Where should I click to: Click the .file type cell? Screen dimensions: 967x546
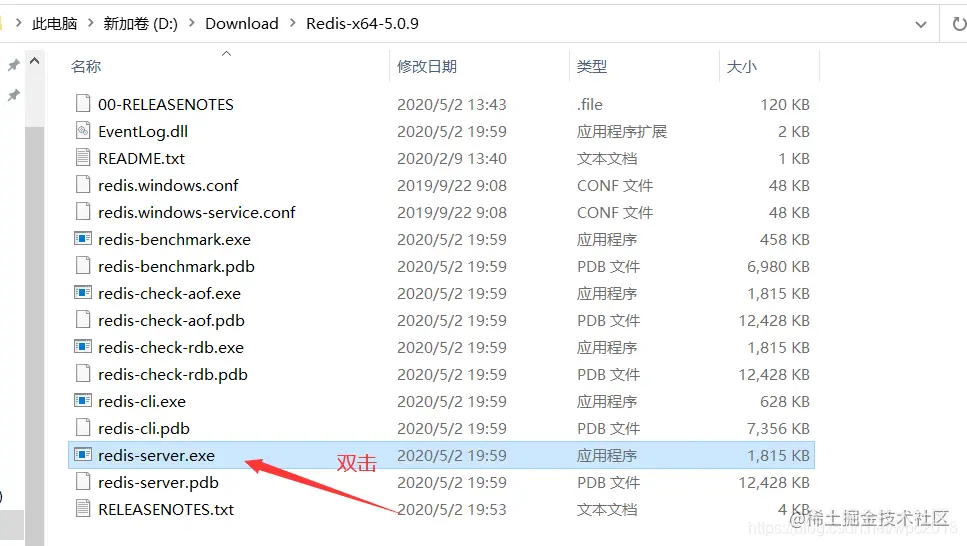tap(590, 104)
